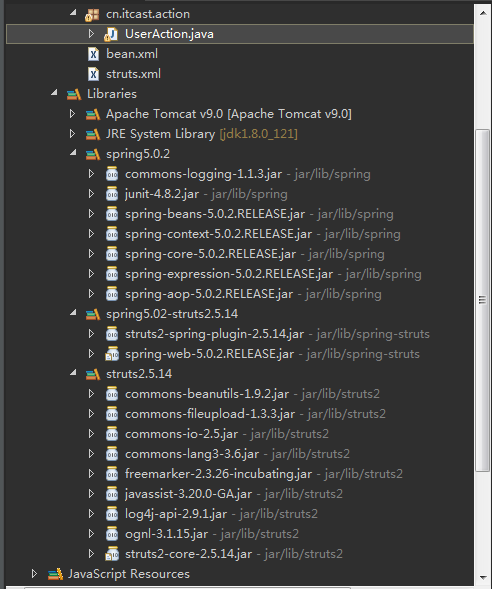Click the JRE System Library icon
492x589 pixels.
93,134
